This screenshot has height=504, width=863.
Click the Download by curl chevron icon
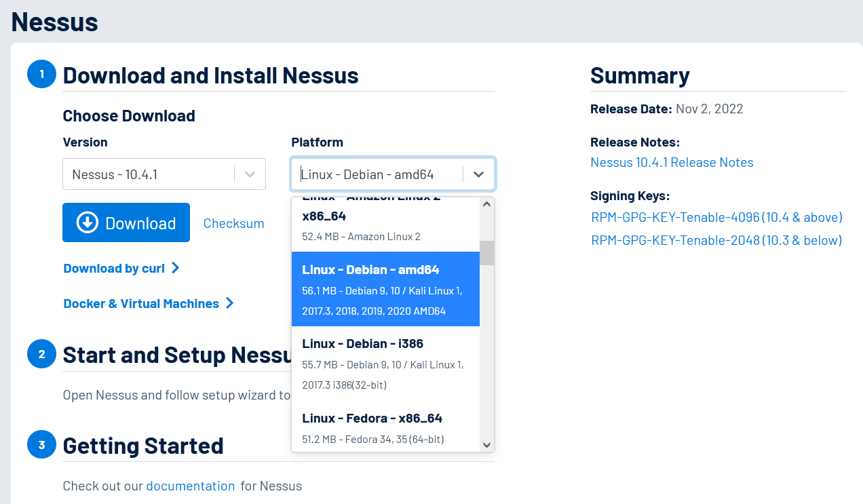[175, 268]
